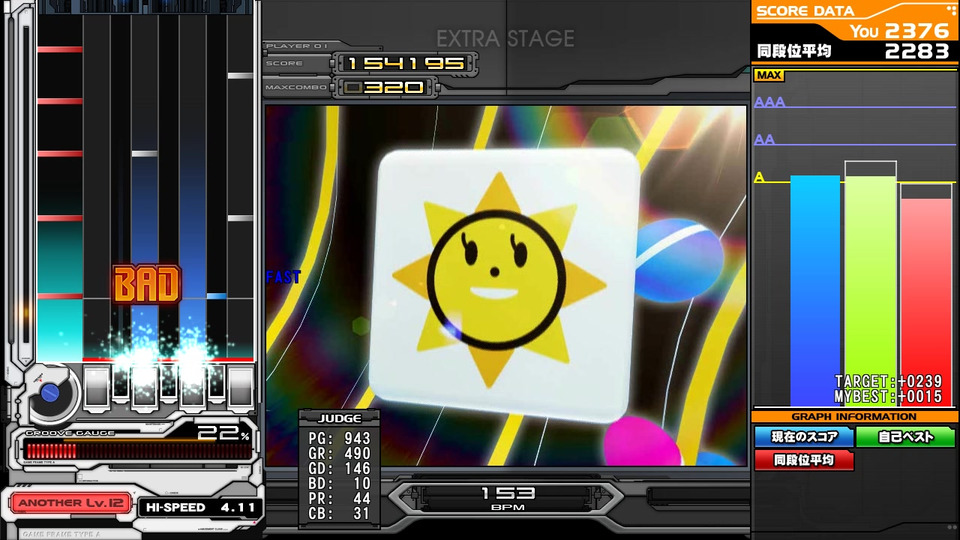Click the leftmost white key button
Viewport: 960px width, 540px height.
(x=97, y=387)
